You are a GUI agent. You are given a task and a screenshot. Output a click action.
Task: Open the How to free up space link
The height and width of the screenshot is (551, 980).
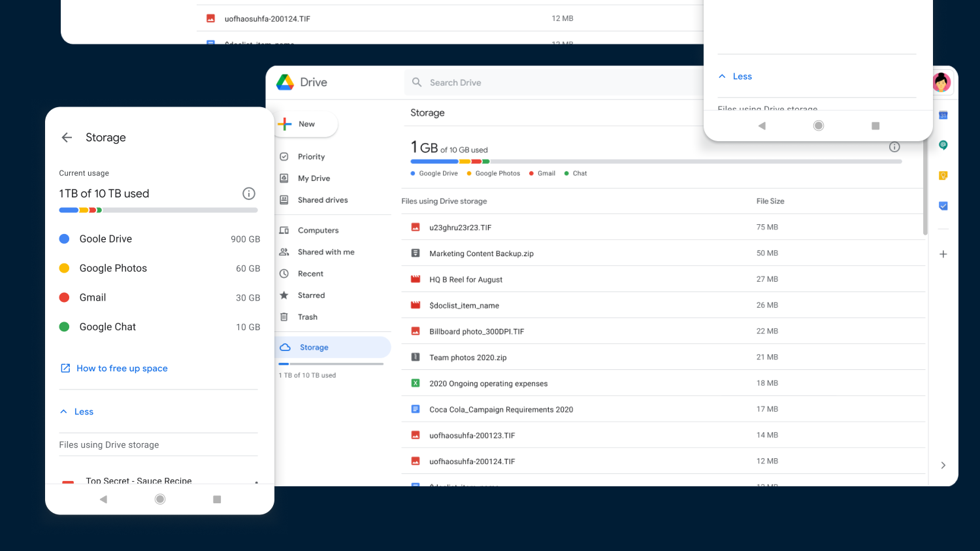[122, 369]
